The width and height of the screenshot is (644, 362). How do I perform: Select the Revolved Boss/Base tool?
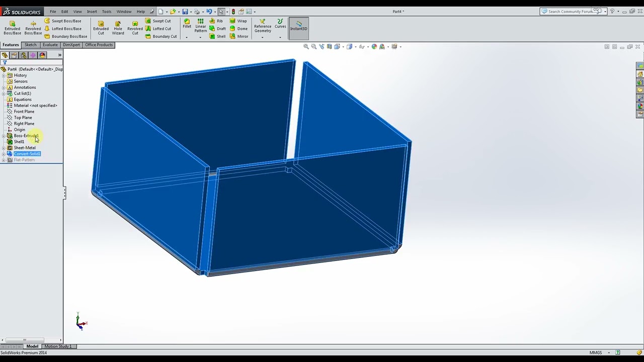coord(33,28)
